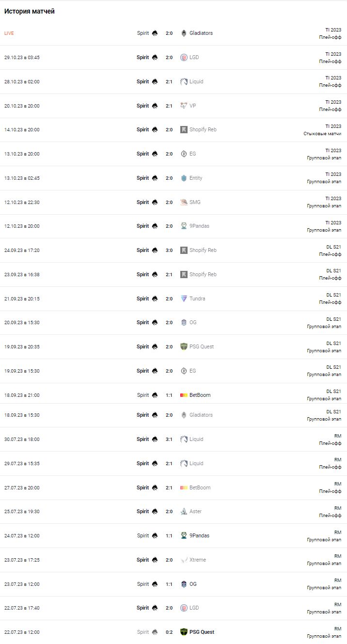Click the PSG Quest logo in 22.07.23 match
The height and width of the screenshot is (644, 347).
[x=184, y=632]
